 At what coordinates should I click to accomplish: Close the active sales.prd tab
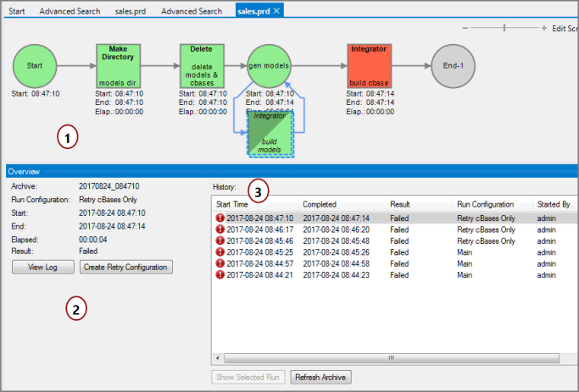click(276, 10)
